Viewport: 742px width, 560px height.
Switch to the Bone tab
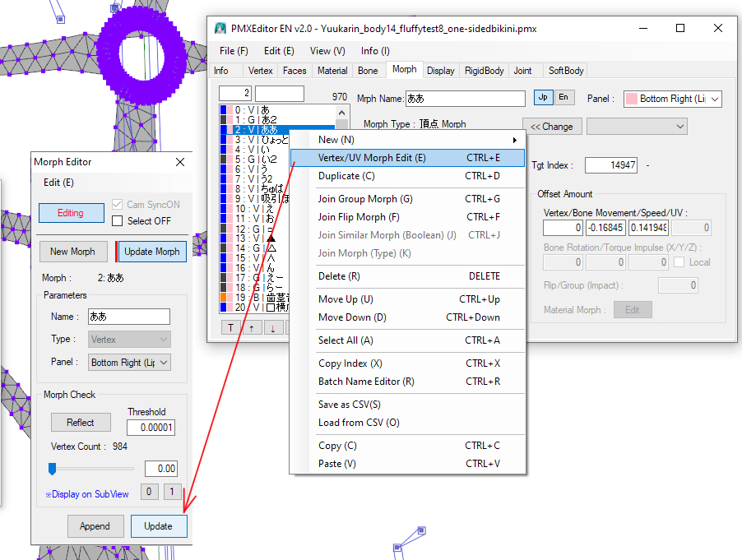click(x=368, y=71)
